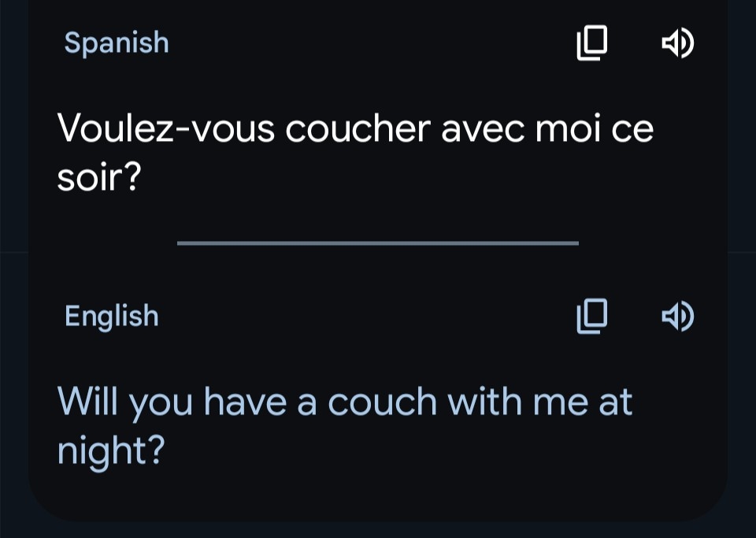
Task: Tap the word 'with' in the translated sentence
Action: click(x=484, y=403)
